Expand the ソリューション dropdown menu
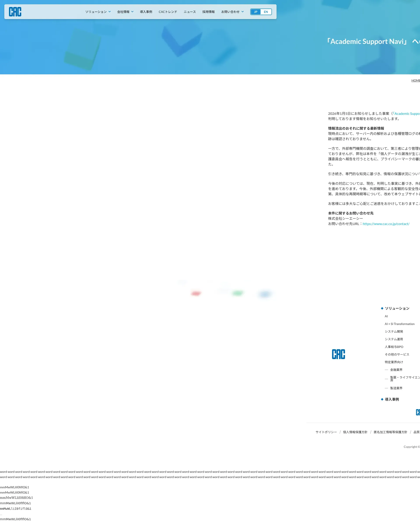The height and width of the screenshot is (522, 420). 98,12
